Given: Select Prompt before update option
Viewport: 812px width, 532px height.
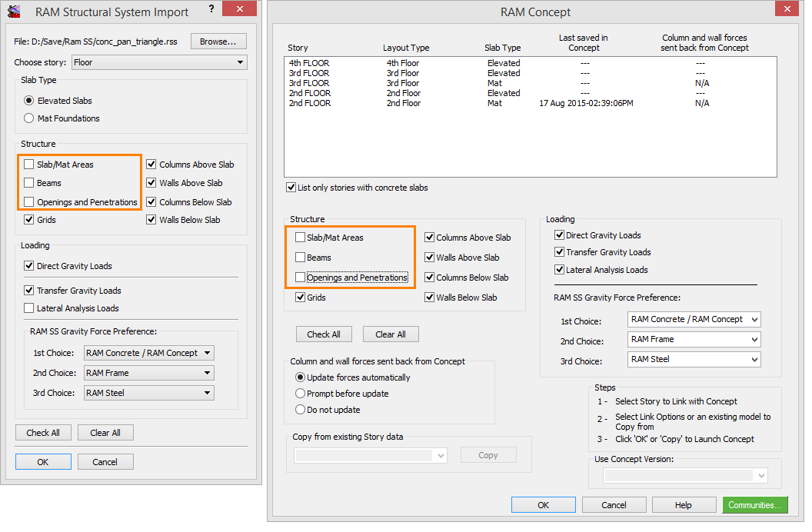Looking at the screenshot, I should tap(300, 394).
